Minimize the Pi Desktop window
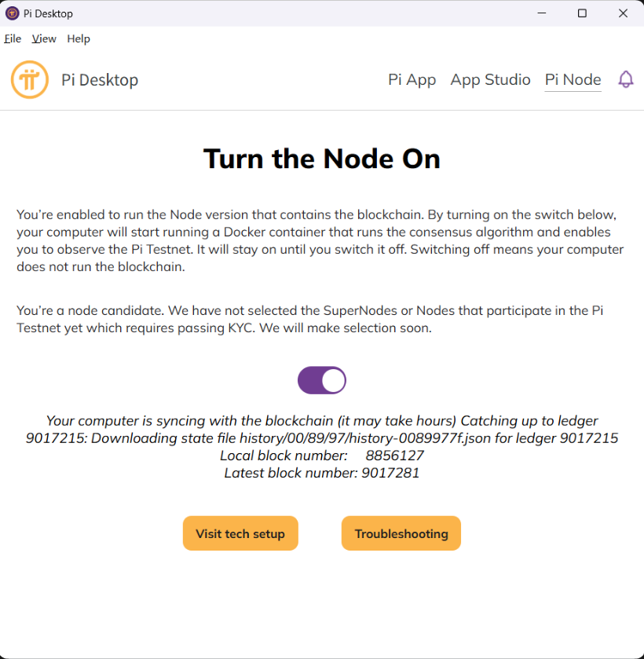The image size is (644, 659). pos(542,13)
